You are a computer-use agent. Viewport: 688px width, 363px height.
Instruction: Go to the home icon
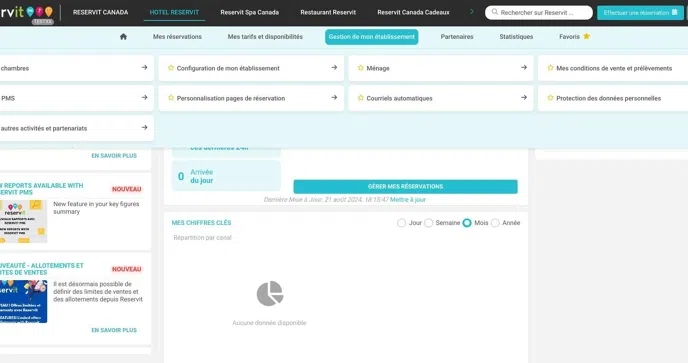(x=123, y=37)
